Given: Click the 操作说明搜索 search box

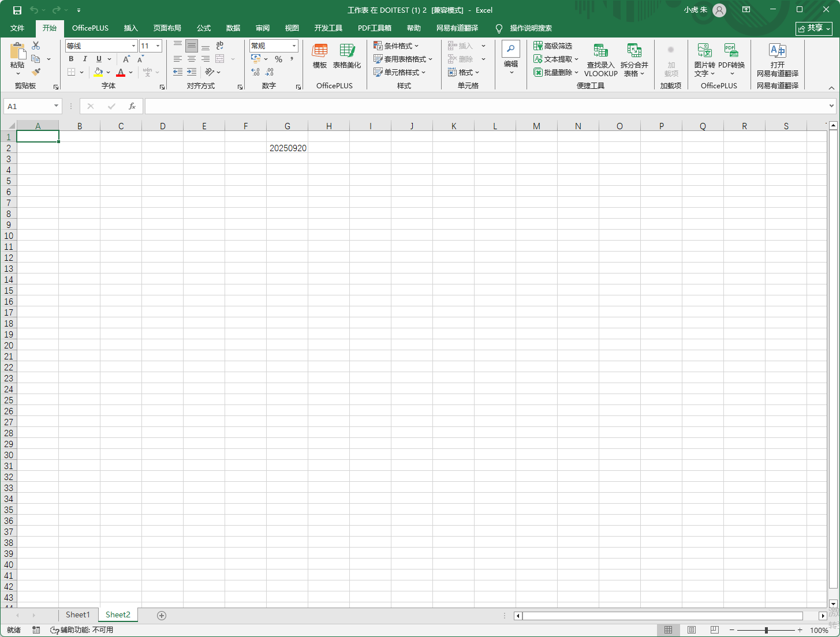Looking at the screenshot, I should pyautogui.click(x=531, y=28).
